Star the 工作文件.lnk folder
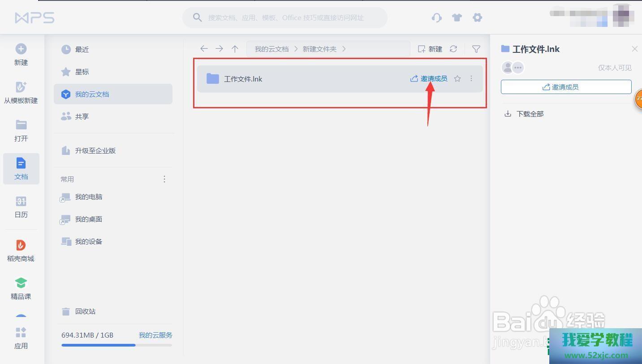642x364 pixels. point(457,79)
